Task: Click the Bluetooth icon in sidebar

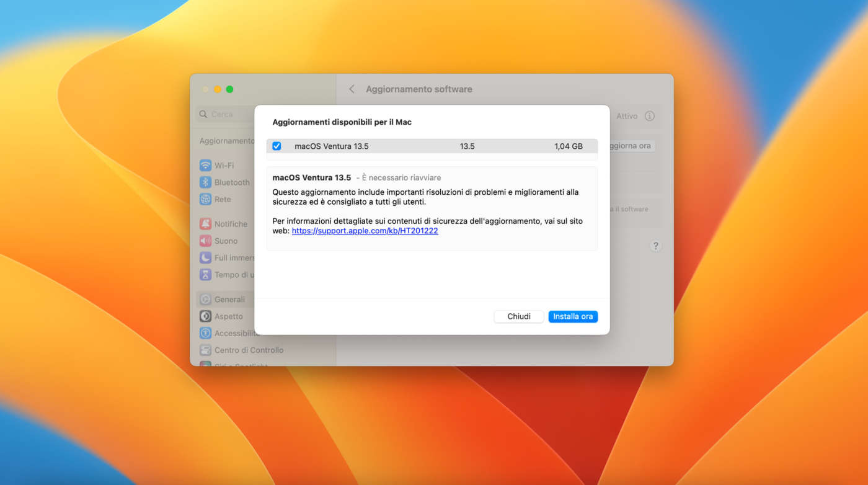Action: (x=205, y=182)
